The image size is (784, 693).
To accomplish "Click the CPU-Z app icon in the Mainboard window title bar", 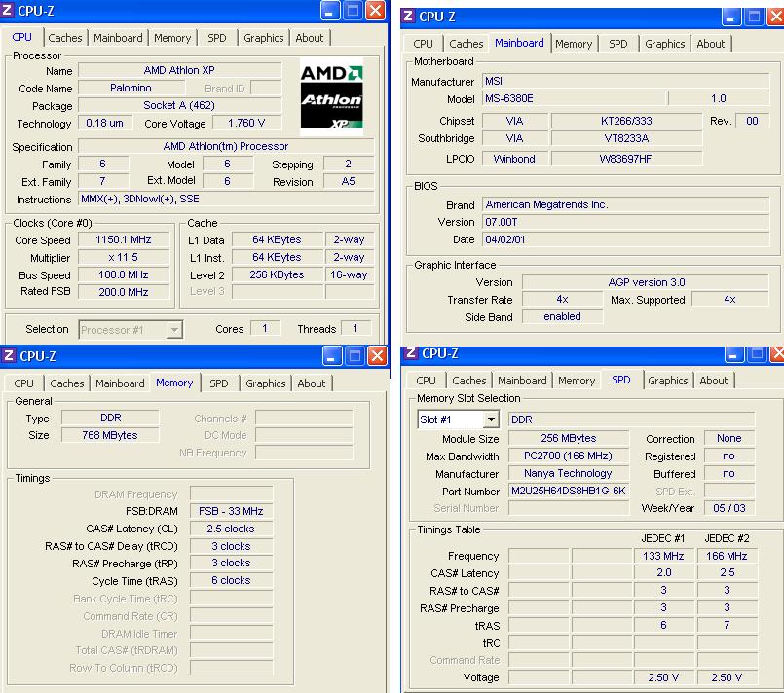I will pos(408,16).
